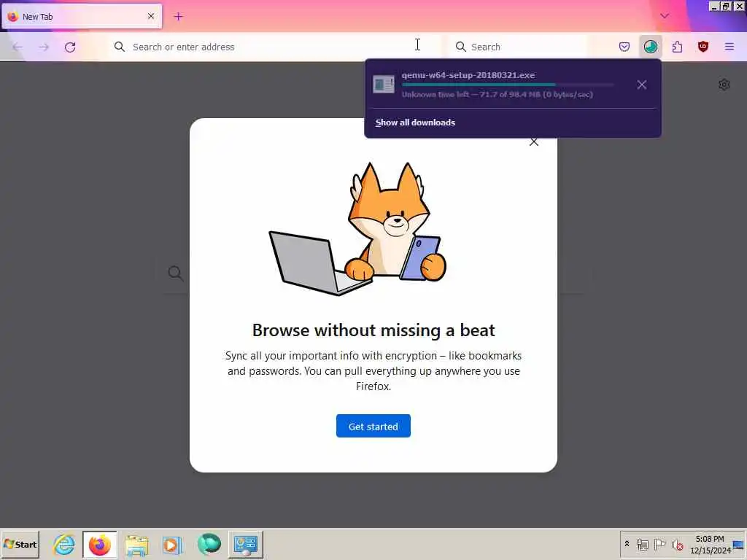
Task: Click the taskbar clock showing 5:08 PM
Action: [710, 544]
